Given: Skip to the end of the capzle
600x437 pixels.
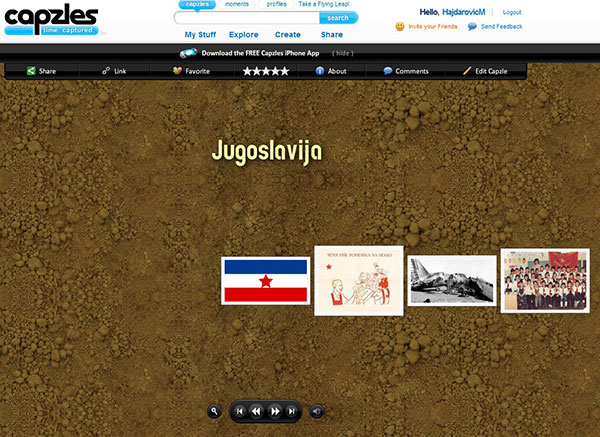Looking at the screenshot, I should pyautogui.click(x=291, y=411).
